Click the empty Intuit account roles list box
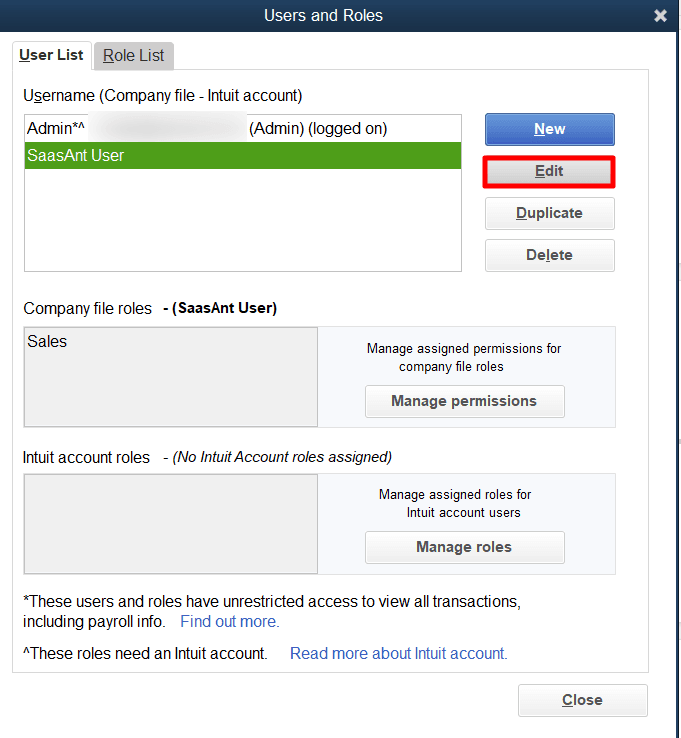This screenshot has width=681, height=738. coord(171,523)
